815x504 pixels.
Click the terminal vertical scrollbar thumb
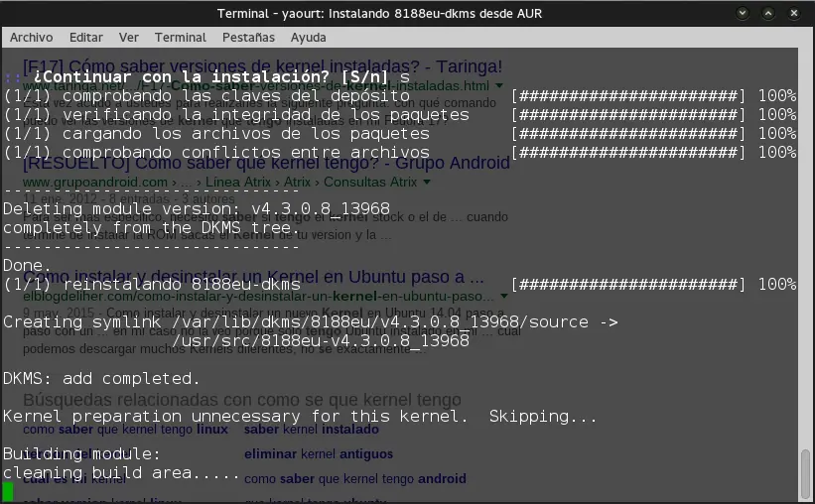click(806, 475)
